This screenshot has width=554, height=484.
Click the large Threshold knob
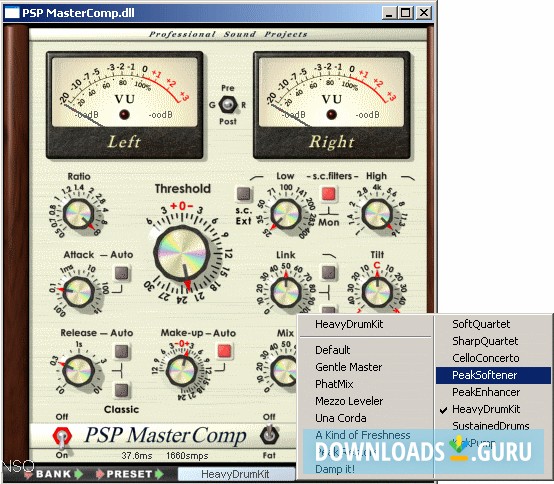[182, 253]
